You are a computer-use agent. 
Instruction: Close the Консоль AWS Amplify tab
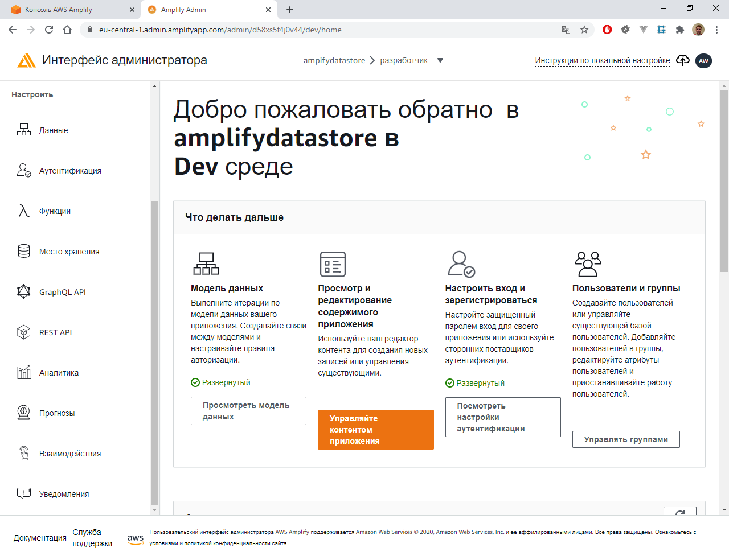coord(132,10)
